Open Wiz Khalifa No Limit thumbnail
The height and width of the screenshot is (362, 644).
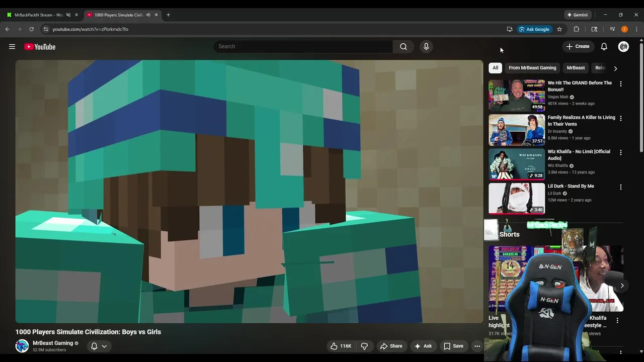coord(517,164)
